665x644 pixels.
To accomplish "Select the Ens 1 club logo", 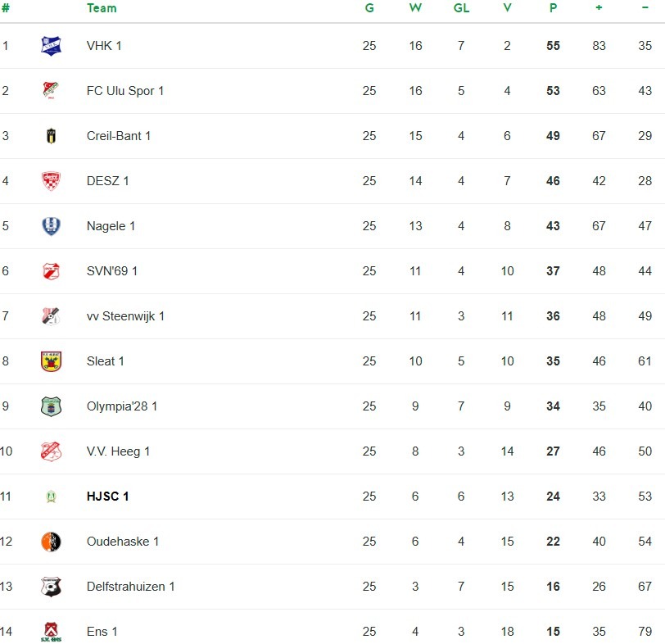I will (x=52, y=632).
